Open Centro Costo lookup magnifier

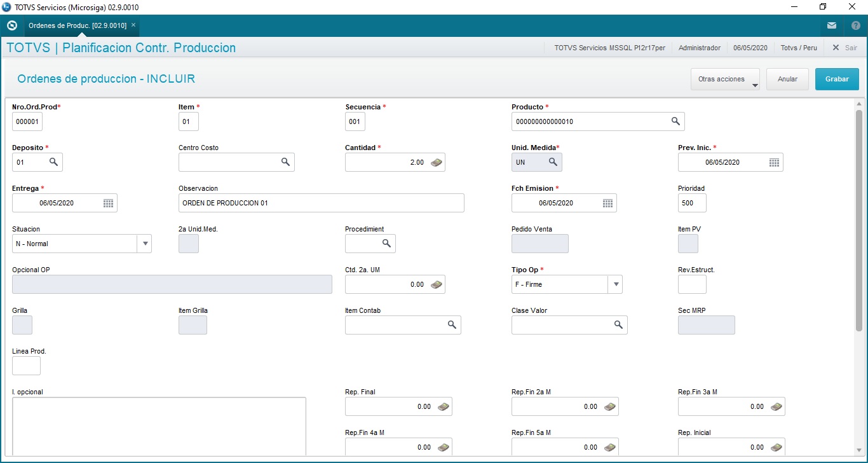point(286,162)
